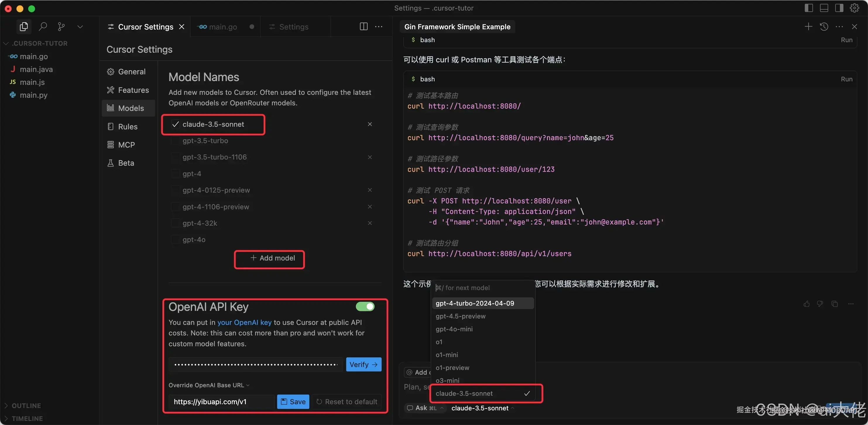The image size is (868, 425).
Task: Click the thumbs up feedback icon
Action: point(806,304)
